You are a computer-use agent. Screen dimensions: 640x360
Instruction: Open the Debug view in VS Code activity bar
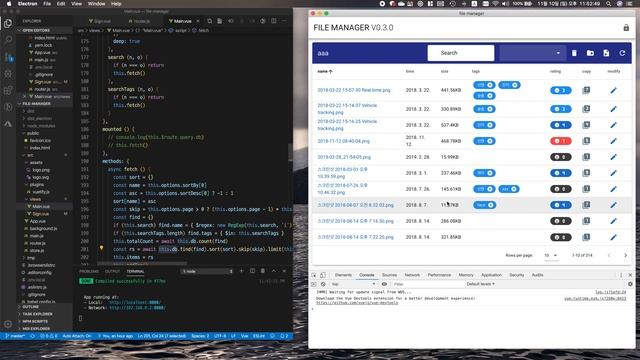click(8, 73)
